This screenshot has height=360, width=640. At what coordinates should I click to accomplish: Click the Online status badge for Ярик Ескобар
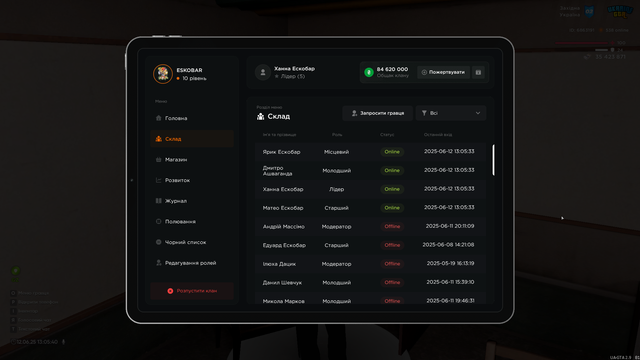point(392,152)
